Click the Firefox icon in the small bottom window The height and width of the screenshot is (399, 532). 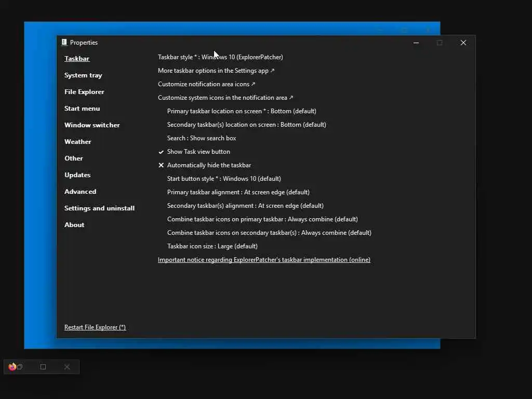(12, 367)
